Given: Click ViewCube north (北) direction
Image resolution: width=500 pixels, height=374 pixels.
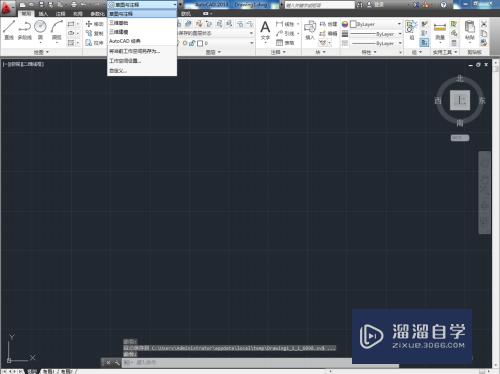Looking at the screenshot, I should coord(460,78).
